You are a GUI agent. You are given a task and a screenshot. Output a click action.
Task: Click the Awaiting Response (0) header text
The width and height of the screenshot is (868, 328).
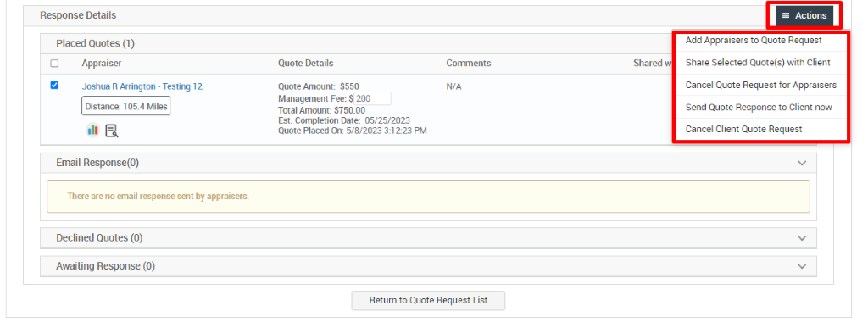[x=105, y=266]
